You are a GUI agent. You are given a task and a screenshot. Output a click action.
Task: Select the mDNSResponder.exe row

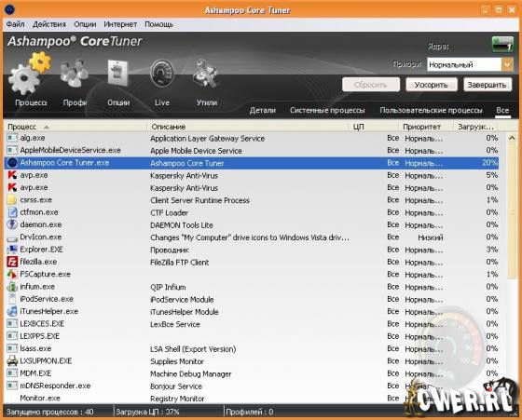252,386
